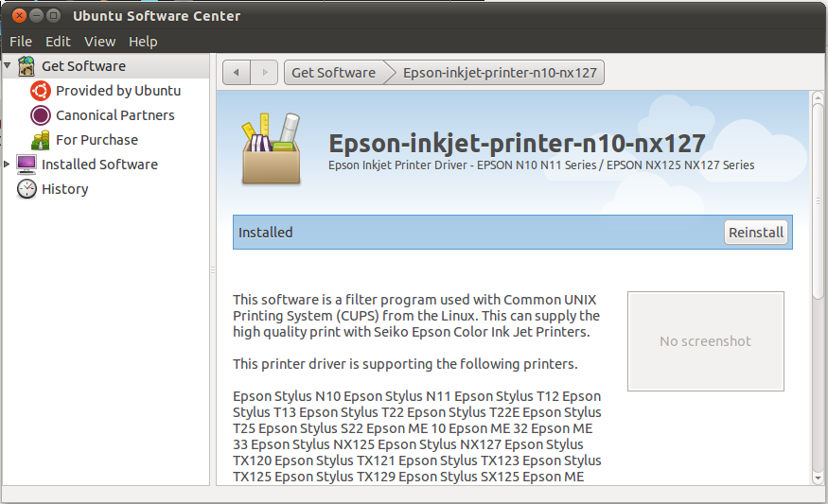The image size is (828, 504).
Task: Click the No screenshot placeholder thumbnail
Action: pyautogui.click(x=706, y=341)
